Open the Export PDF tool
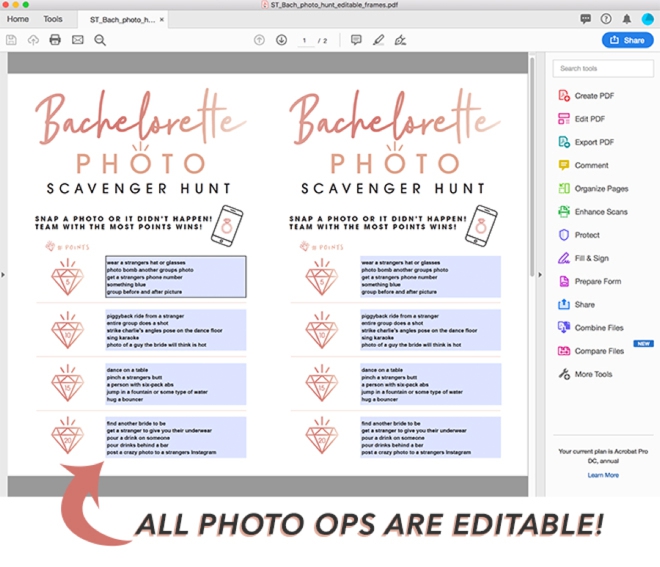This screenshot has height=567, width=660. (x=586, y=142)
